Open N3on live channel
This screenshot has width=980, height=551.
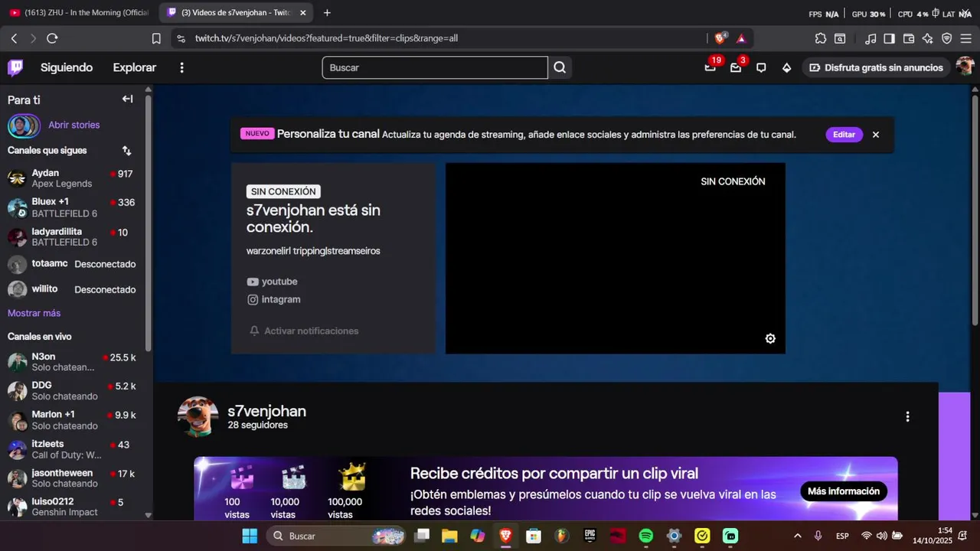pyautogui.click(x=73, y=362)
